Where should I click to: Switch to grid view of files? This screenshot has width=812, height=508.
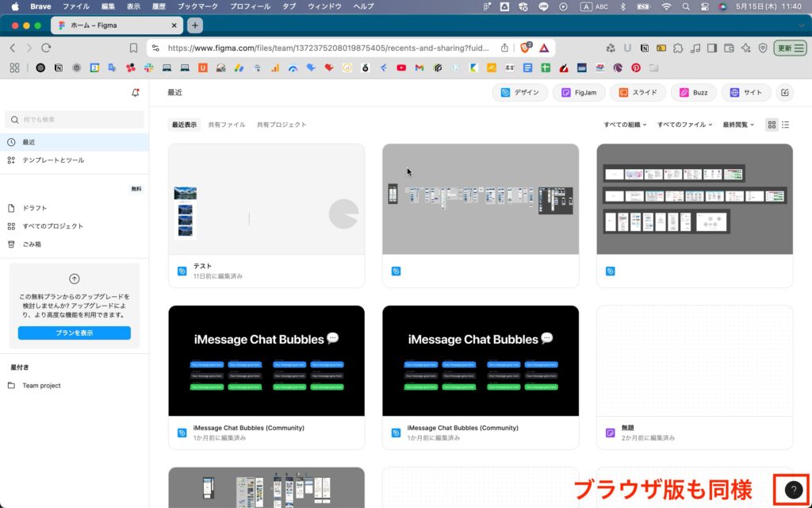tap(772, 125)
